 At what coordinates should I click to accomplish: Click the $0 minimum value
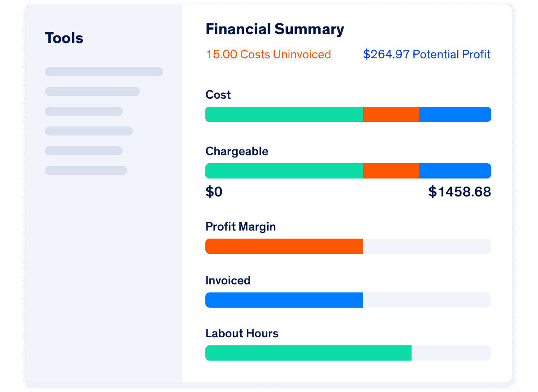(x=214, y=192)
